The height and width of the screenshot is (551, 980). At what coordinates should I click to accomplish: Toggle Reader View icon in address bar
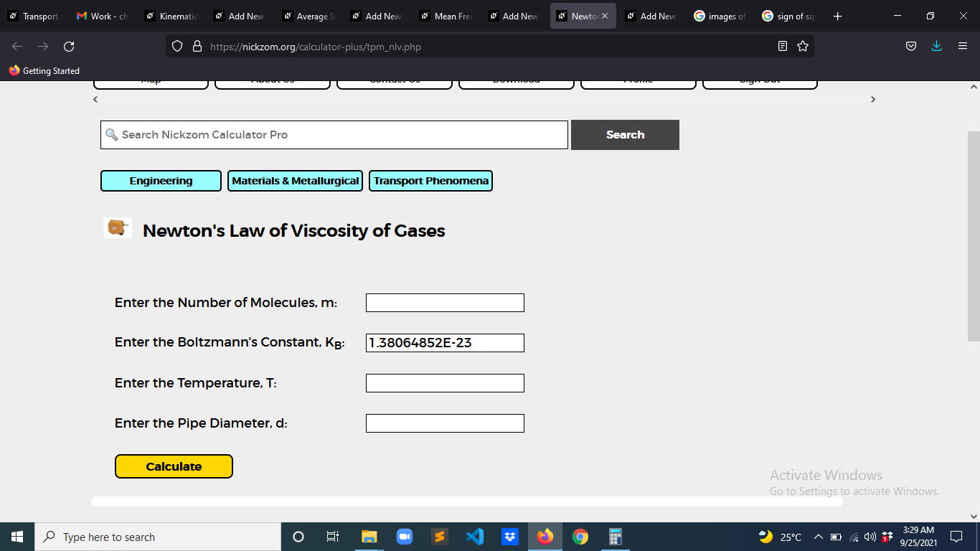pyautogui.click(x=783, y=47)
